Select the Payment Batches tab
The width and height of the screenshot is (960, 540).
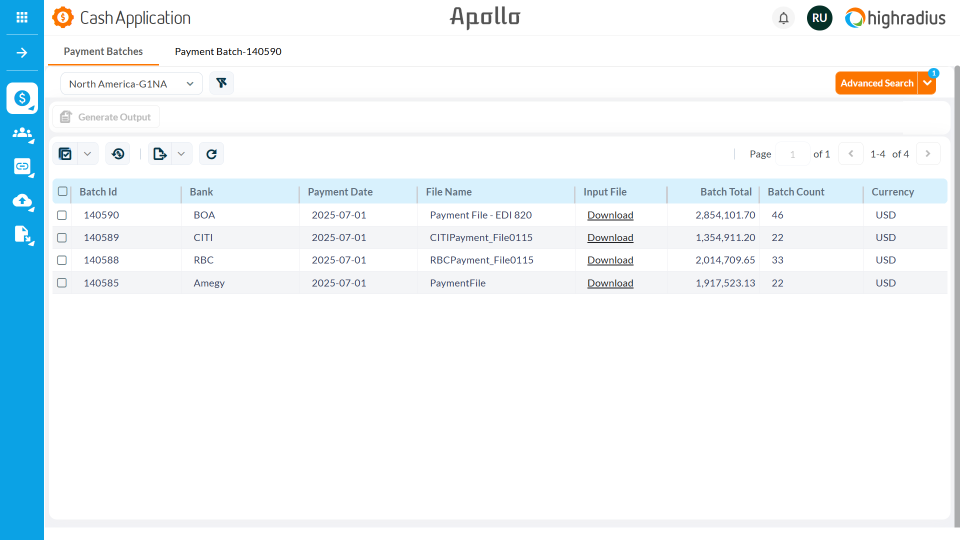103,51
